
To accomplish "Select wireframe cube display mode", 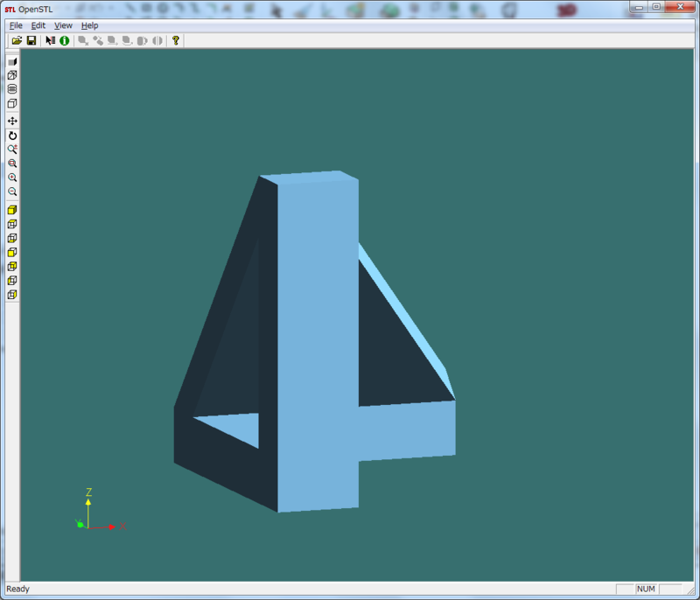I will tap(12, 75).
